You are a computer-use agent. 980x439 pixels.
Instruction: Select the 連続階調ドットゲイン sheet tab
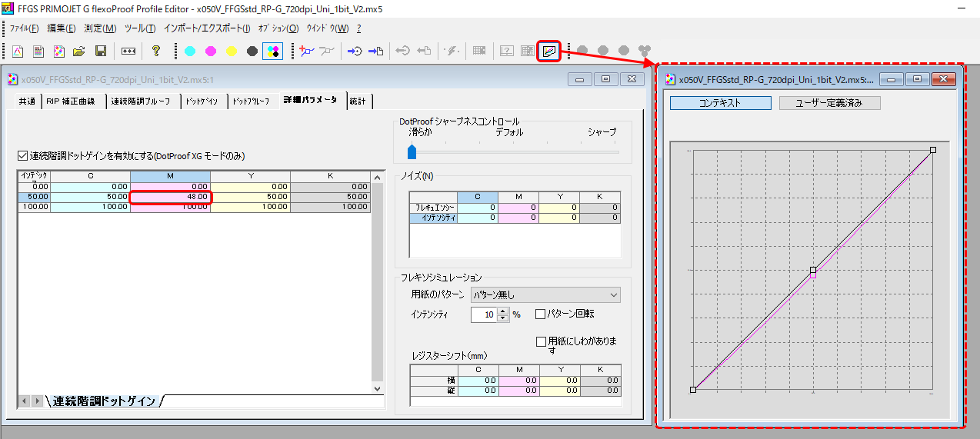[105, 401]
